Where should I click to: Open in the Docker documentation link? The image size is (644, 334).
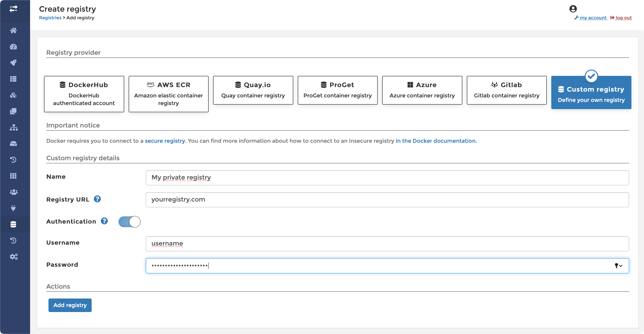(435, 141)
